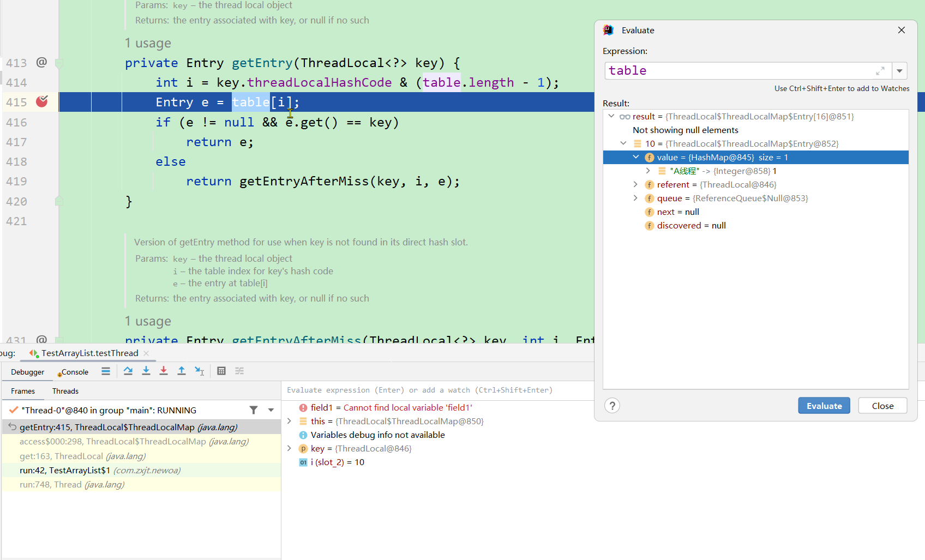This screenshot has width=925, height=560.
Task: Collapse element 10 entry node
Action: coord(623,143)
